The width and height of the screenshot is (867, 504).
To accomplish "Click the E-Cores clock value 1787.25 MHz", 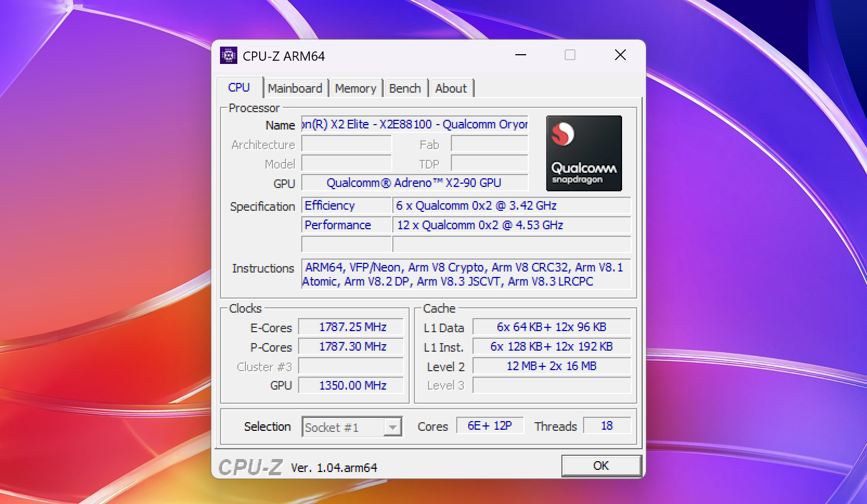I will (351, 327).
